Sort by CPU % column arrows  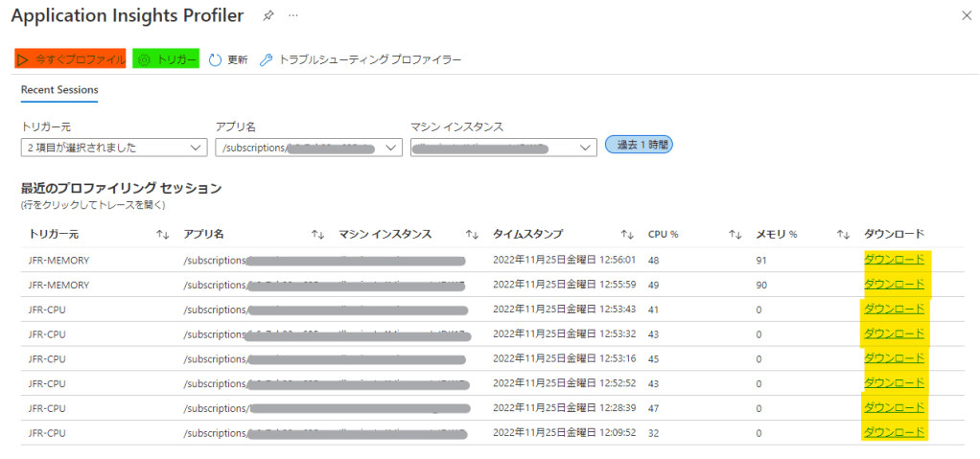coord(735,235)
